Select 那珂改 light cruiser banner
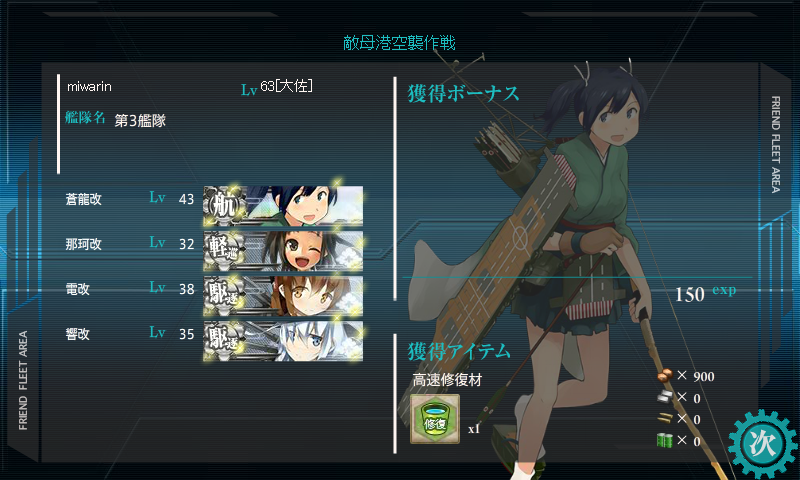This screenshot has width=800, height=480. click(283, 251)
